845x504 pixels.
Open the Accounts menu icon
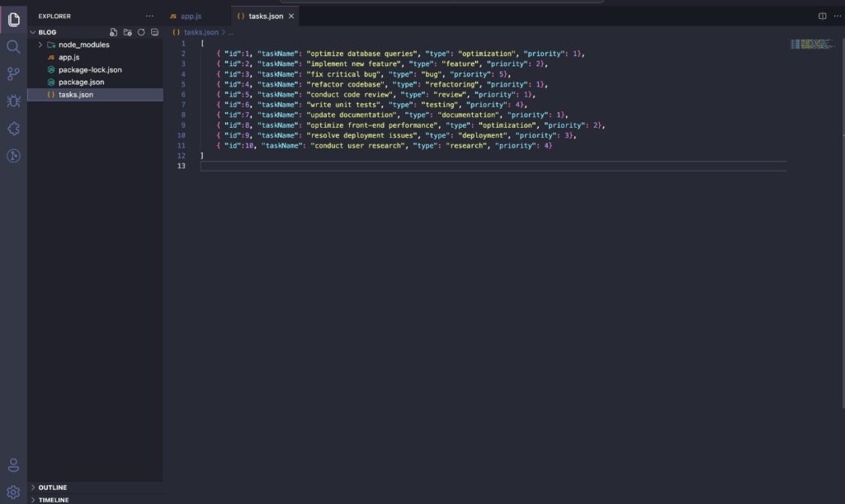(13, 464)
